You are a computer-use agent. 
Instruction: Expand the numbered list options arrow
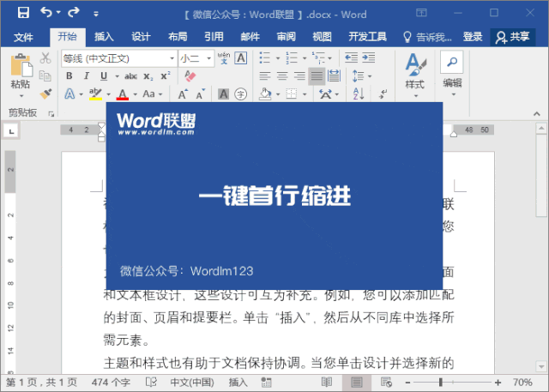[305, 58]
